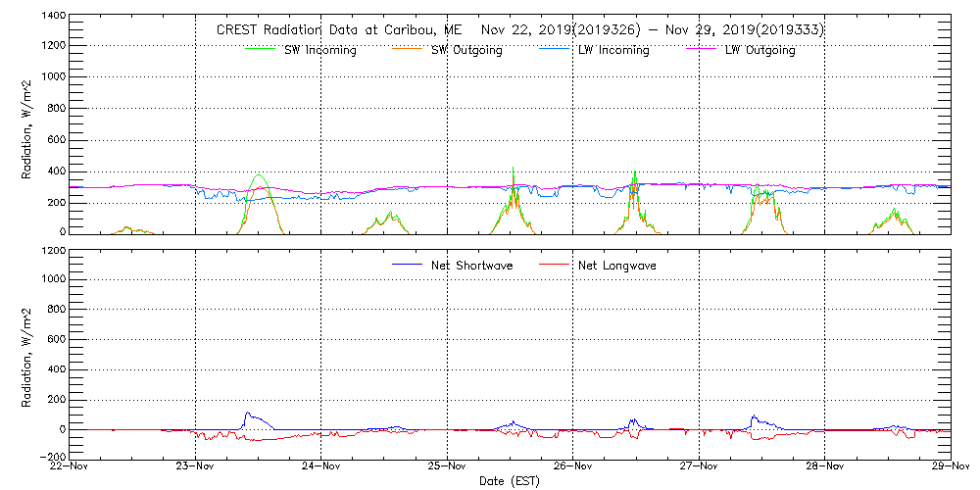Click the upper chart's Radiation W/m^2 axis label
980x490 pixels.
click(27, 127)
